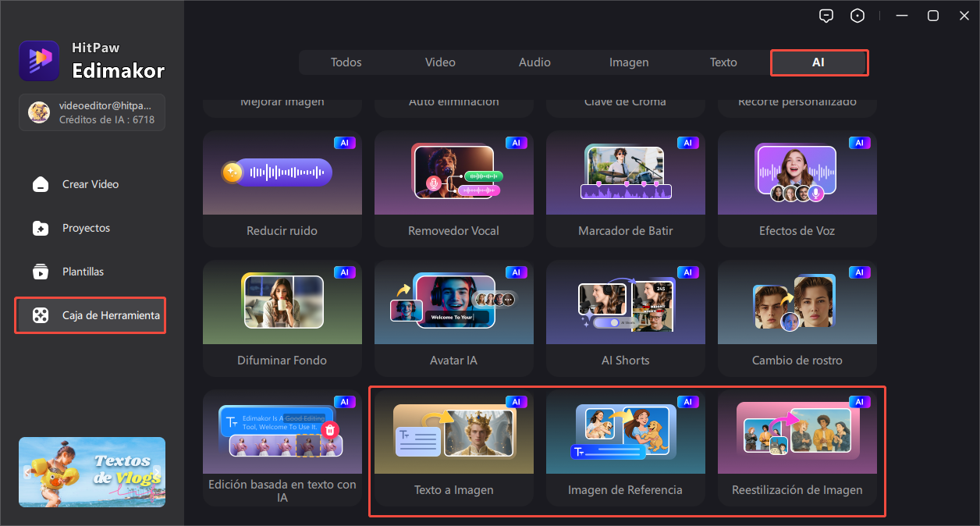Select the Audio category tab

534,62
